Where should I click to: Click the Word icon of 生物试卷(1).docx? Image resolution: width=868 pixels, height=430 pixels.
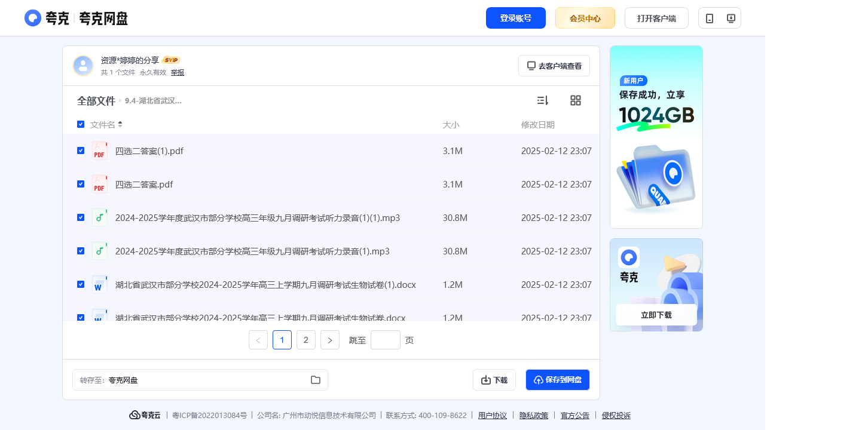(x=100, y=284)
